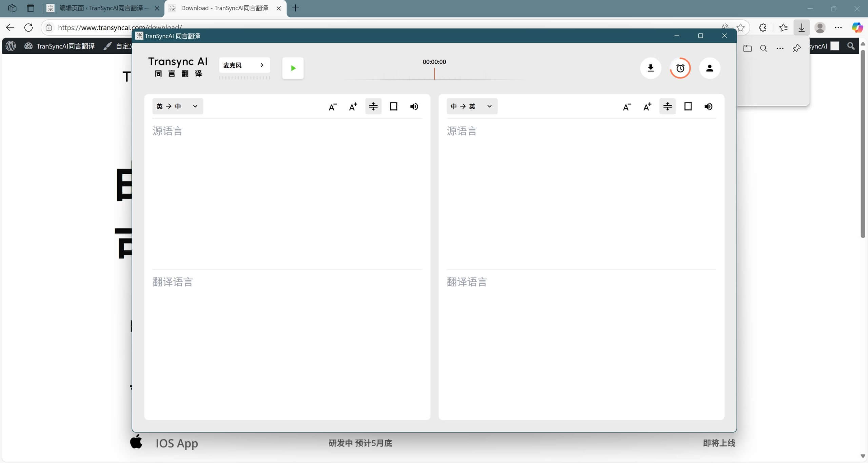The width and height of the screenshot is (868, 463).
Task: Close the Download browser tab
Action: point(279,8)
